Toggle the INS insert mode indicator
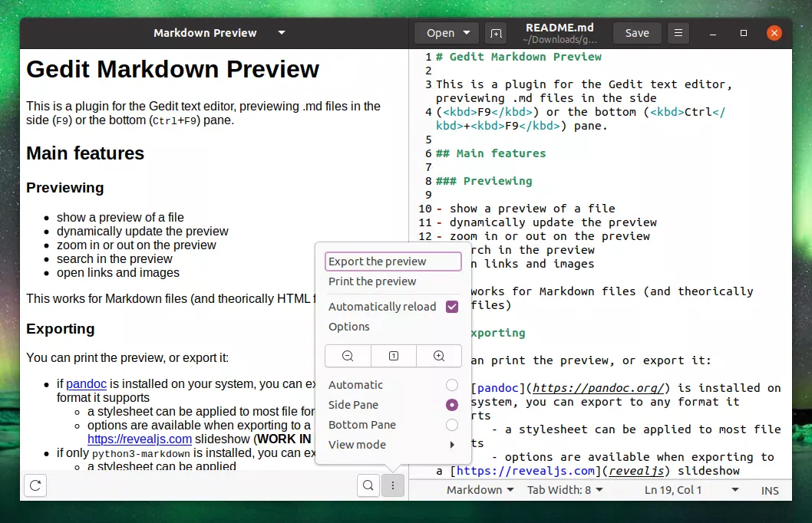The image size is (812, 523). [770, 491]
